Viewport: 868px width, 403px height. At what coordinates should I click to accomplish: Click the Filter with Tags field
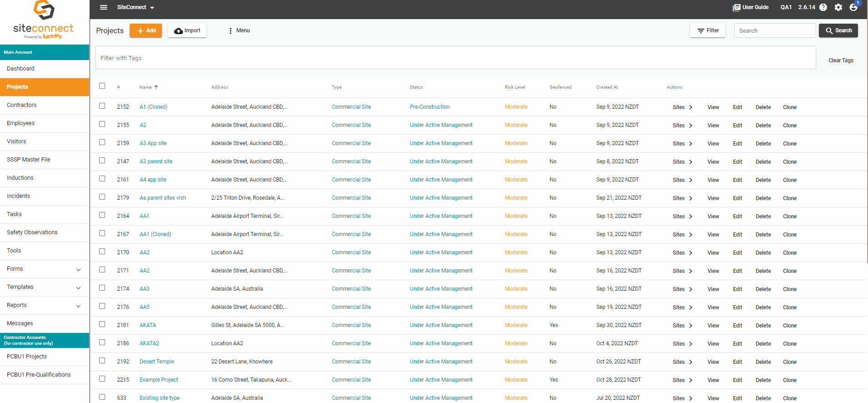(455, 58)
